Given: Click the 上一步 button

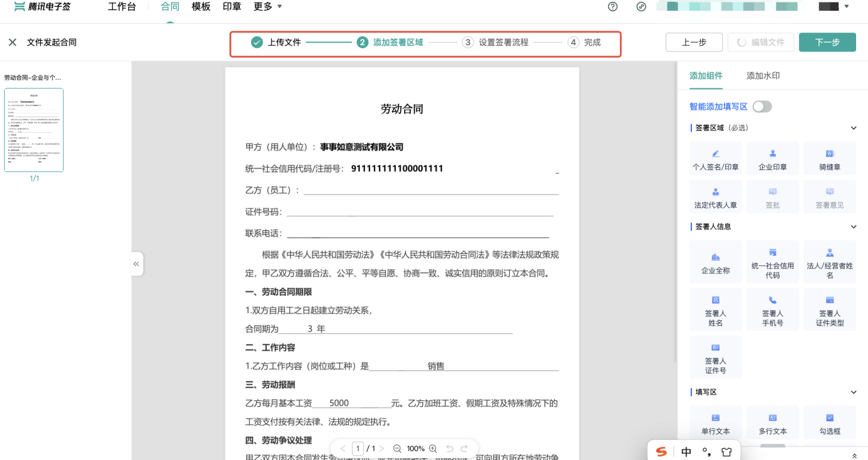Looking at the screenshot, I should click(694, 42).
